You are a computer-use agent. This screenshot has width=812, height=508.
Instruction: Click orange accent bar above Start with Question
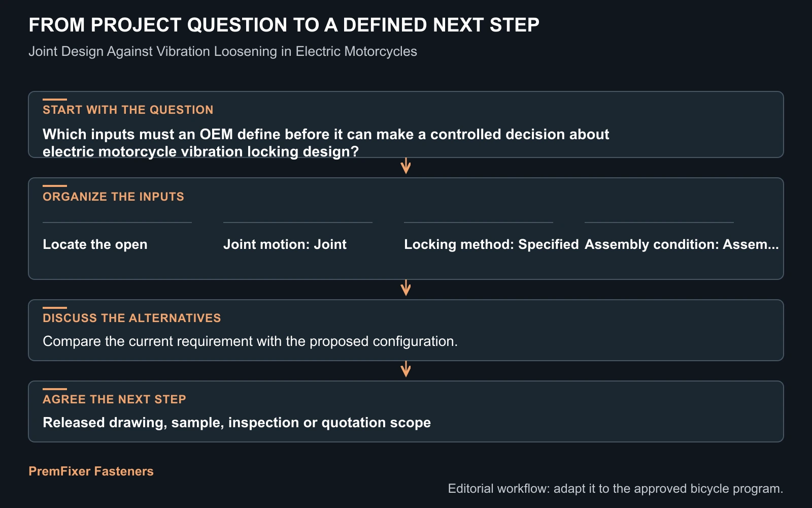(55, 100)
